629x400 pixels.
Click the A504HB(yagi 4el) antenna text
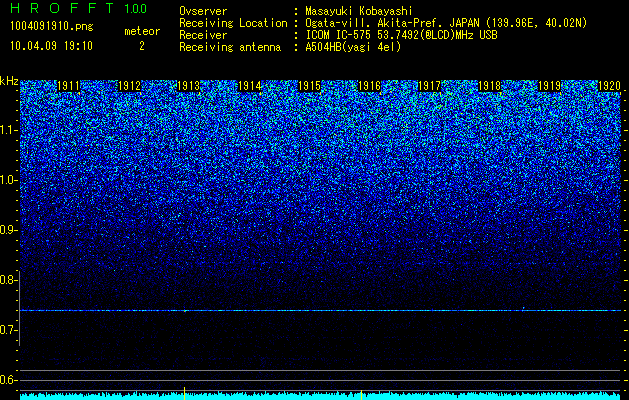tap(353, 47)
